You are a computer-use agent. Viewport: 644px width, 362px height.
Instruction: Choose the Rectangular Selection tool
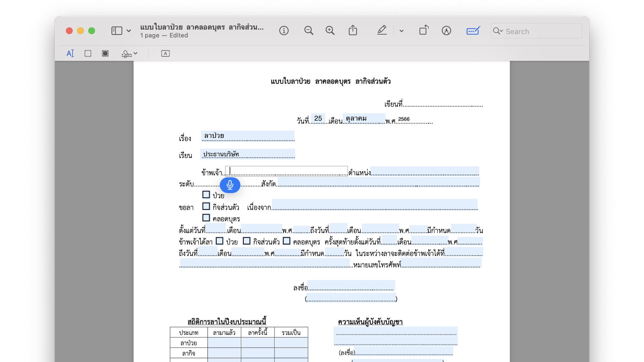pos(88,54)
